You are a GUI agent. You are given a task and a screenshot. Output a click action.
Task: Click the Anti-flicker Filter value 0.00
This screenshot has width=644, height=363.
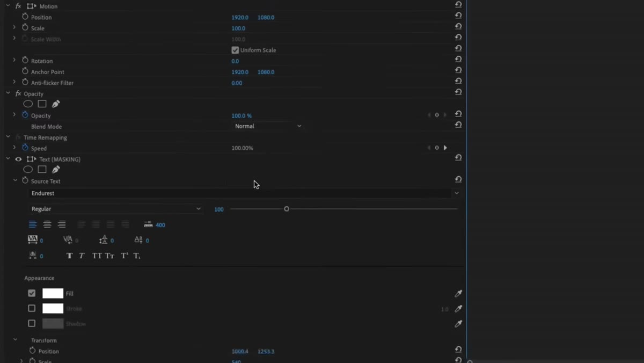tap(237, 83)
